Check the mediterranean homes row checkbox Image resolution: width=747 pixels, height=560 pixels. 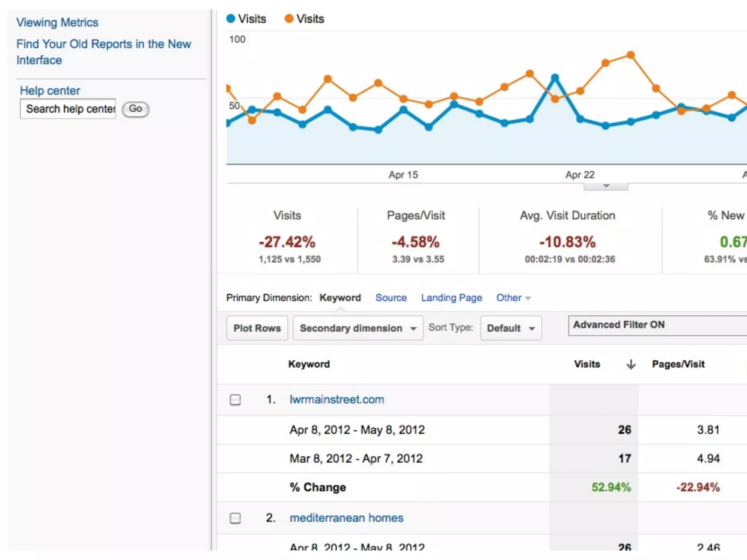click(x=235, y=518)
